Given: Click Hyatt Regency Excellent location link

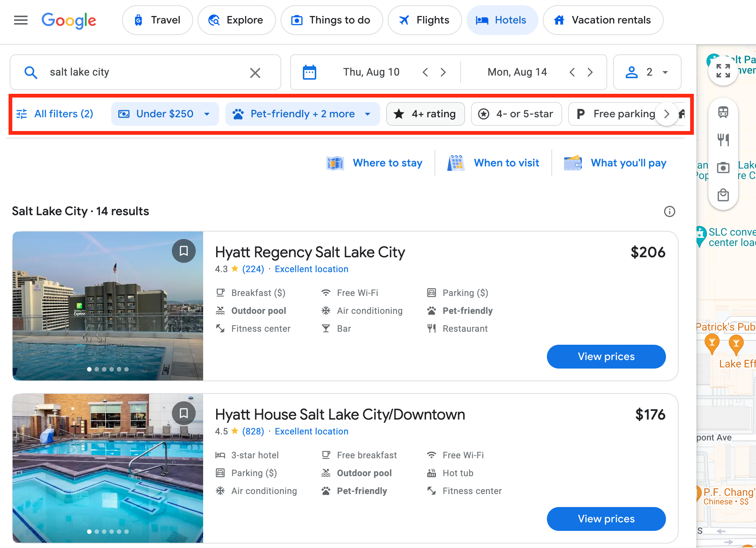Looking at the screenshot, I should point(312,269).
